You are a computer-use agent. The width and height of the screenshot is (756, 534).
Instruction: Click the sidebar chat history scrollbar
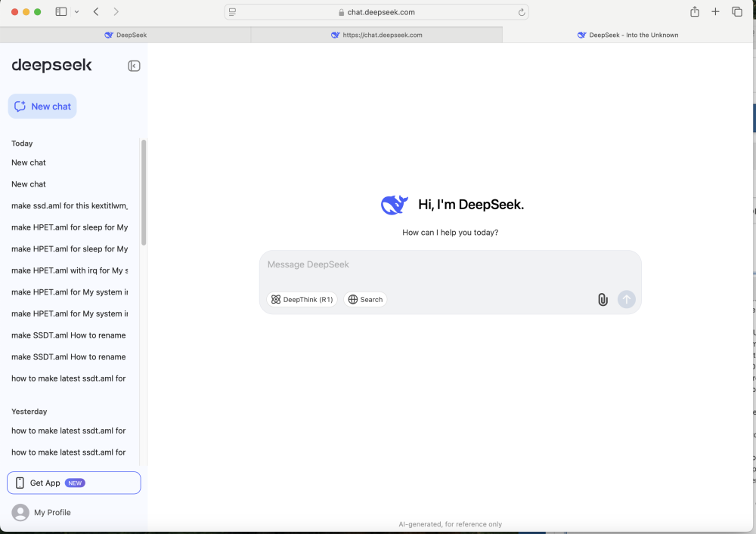click(143, 193)
